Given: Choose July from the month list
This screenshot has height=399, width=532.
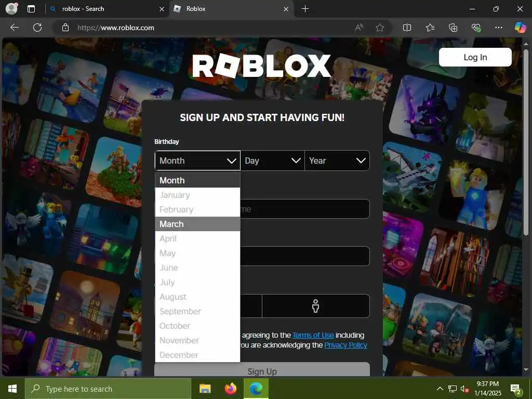Looking at the screenshot, I should pos(197,282).
